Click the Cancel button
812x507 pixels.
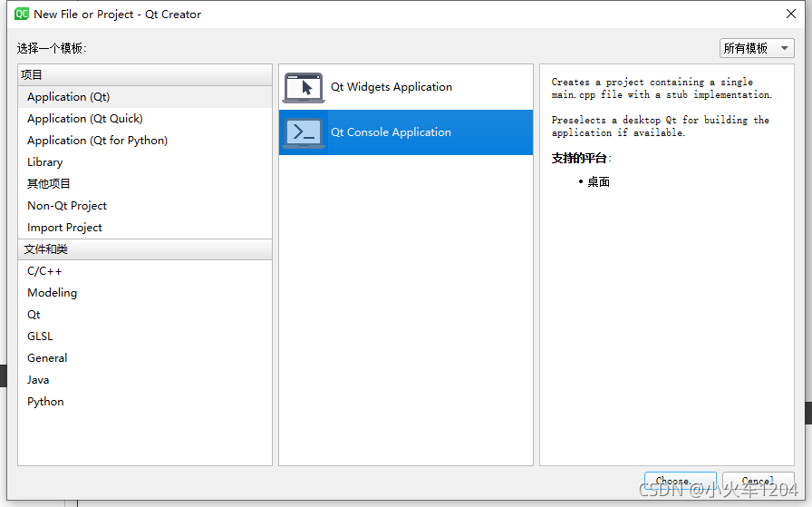click(759, 481)
